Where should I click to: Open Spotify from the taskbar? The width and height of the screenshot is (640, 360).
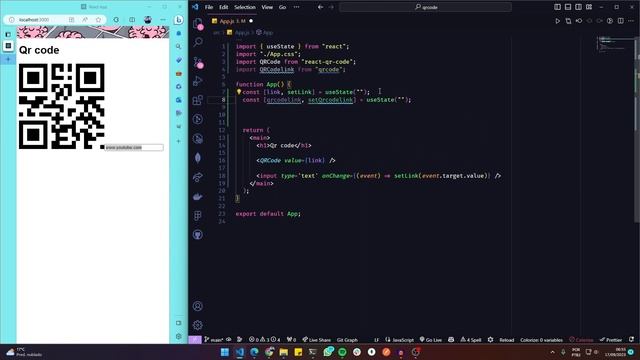(342, 352)
